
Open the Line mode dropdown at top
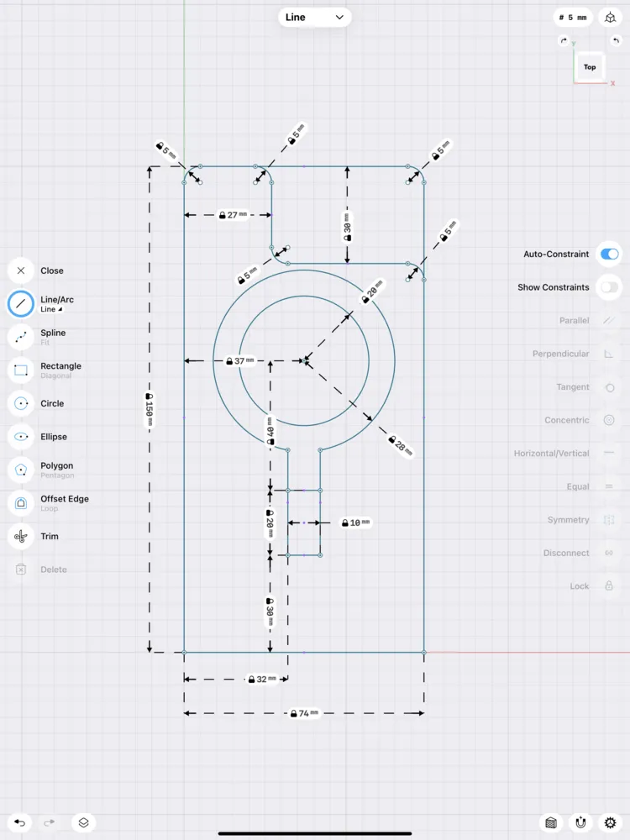coord(315,17)
